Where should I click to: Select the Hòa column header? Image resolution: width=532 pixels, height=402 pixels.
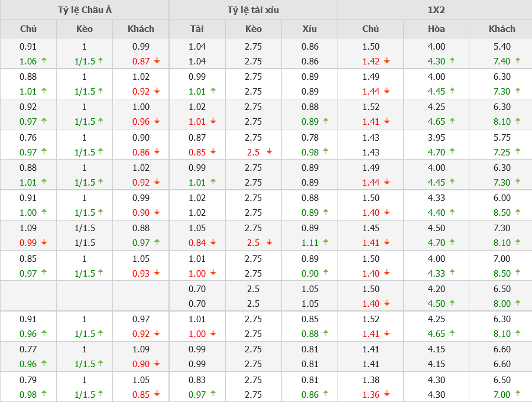coord(436,28)
